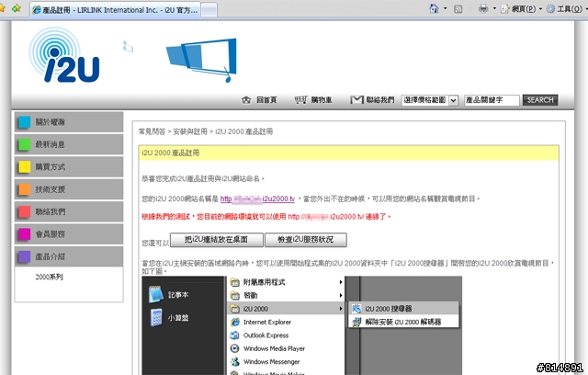Open a new blank browser tab
Screen dimensions: 588x375
[x=209, y=10]
